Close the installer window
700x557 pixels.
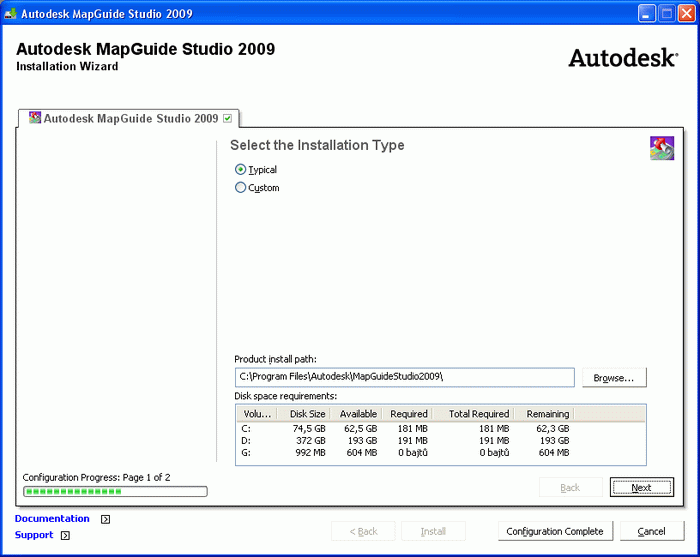pos(687,13)
